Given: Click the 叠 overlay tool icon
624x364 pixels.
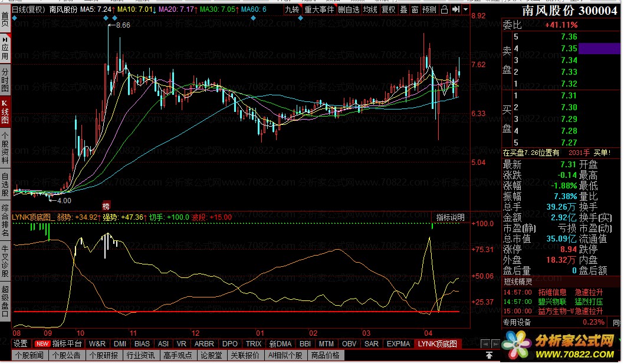Looking at the screenshot, I should (403, 9).
